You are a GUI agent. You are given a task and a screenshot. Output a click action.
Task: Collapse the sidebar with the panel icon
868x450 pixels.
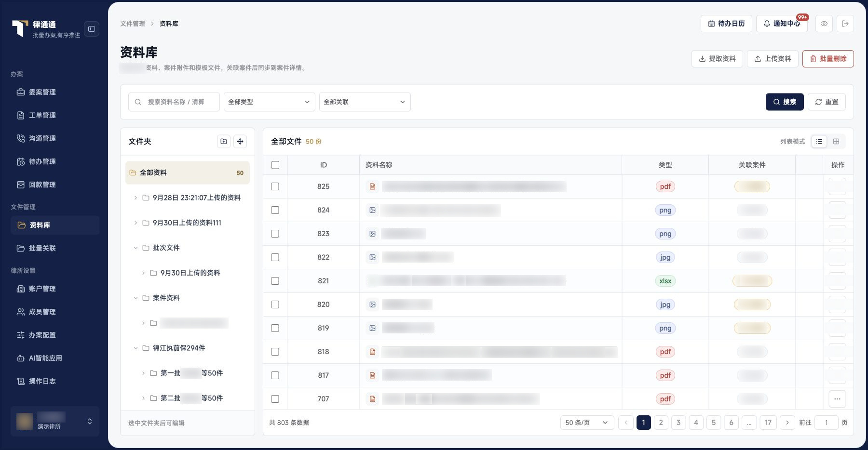point(92,29)
